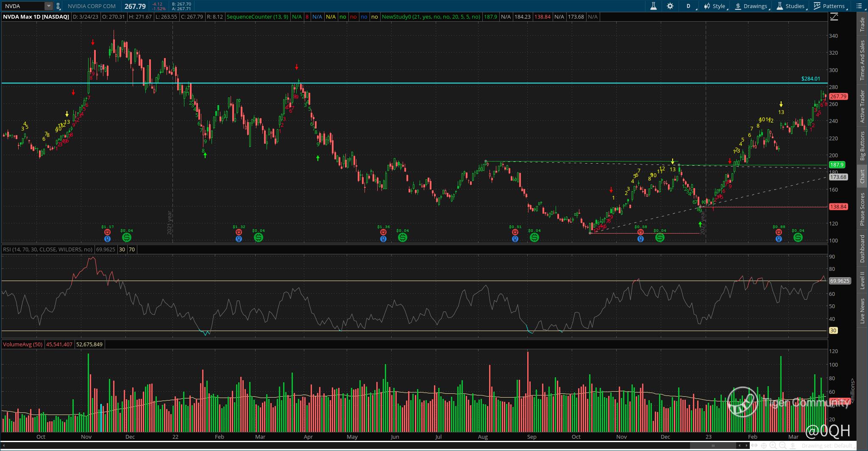Viewport: 868px width, 451px height.
Task: Open the Dashboard side tab
Action: coord(862,249)
